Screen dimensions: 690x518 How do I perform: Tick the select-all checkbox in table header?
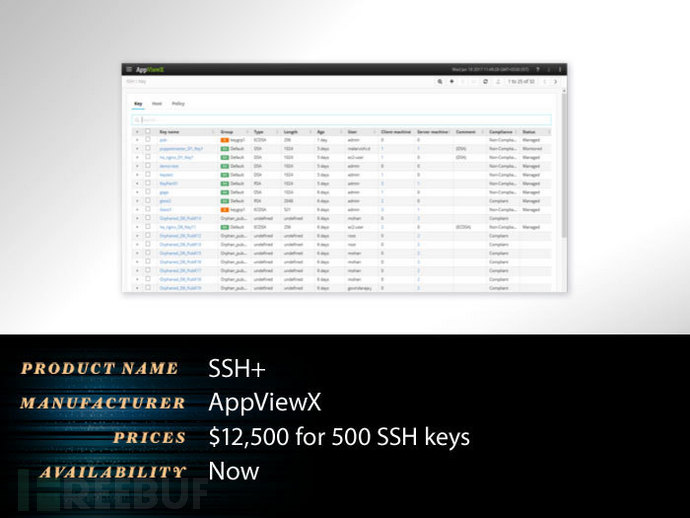coord(148,131)
